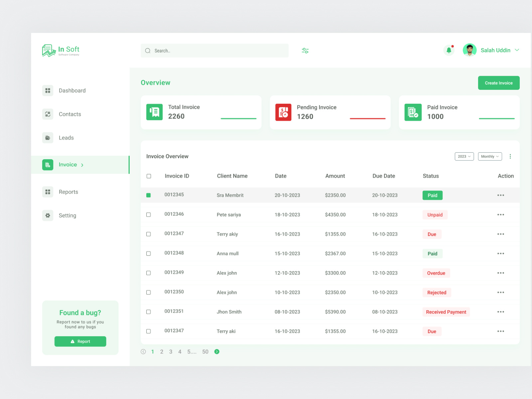
Task: Select the Invoice document icon
Action: point(48,165)
